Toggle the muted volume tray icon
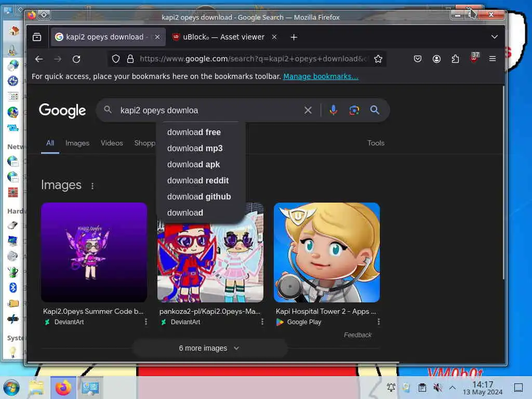Viewport: 532px width, 399px height. tap(437, 388)
